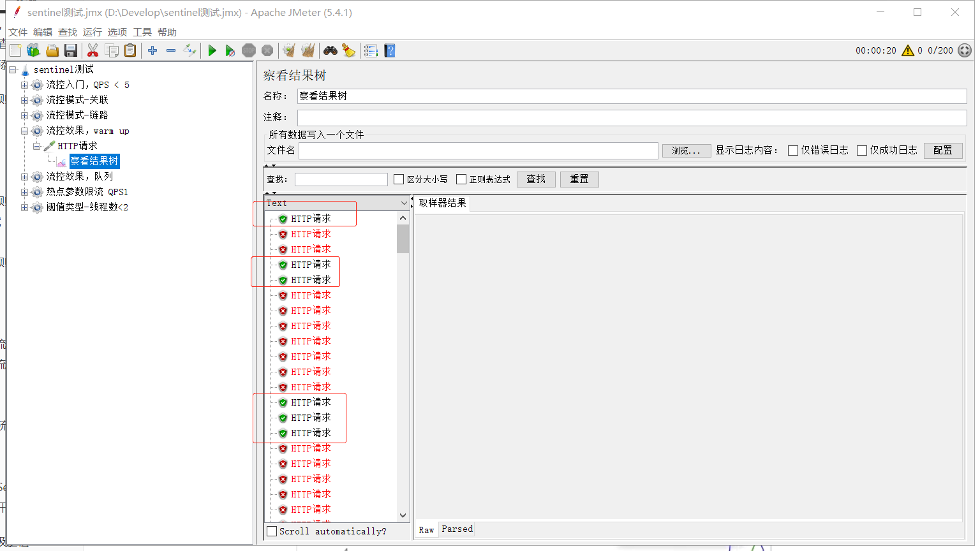Expand the 流控模式-链路 thread group
980x551 pixels.
click(x=25, y=115)
